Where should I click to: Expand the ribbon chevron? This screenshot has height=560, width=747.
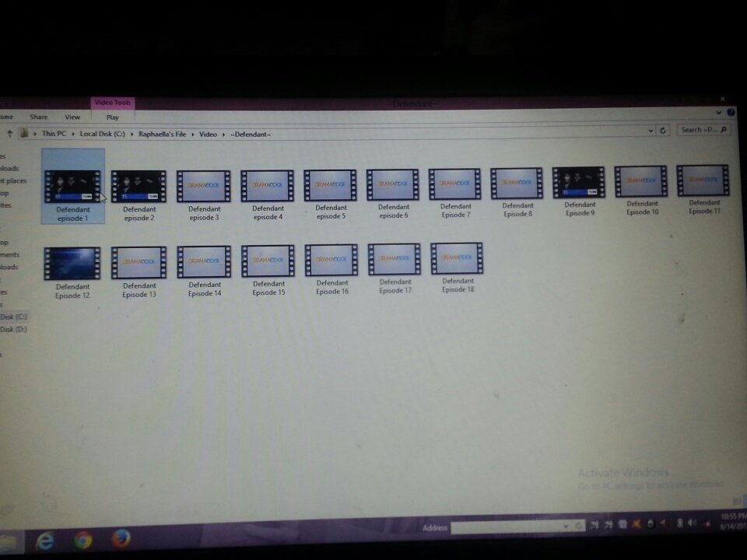coord(718,113)
